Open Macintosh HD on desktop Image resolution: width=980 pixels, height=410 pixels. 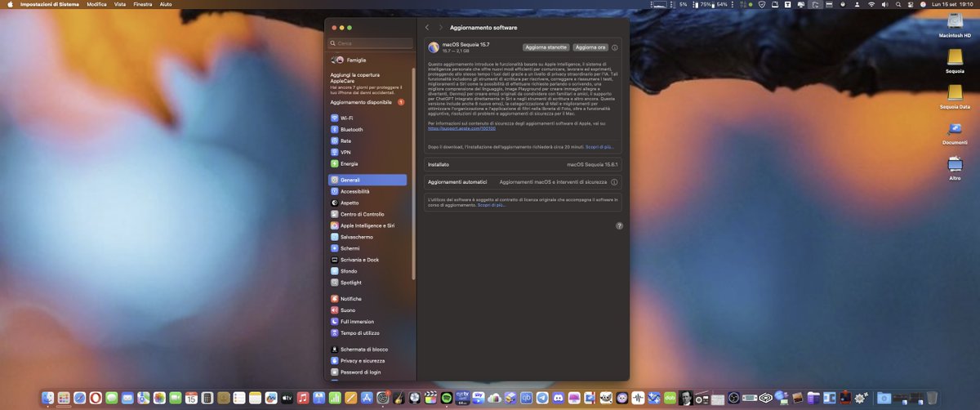pos(955,25)
